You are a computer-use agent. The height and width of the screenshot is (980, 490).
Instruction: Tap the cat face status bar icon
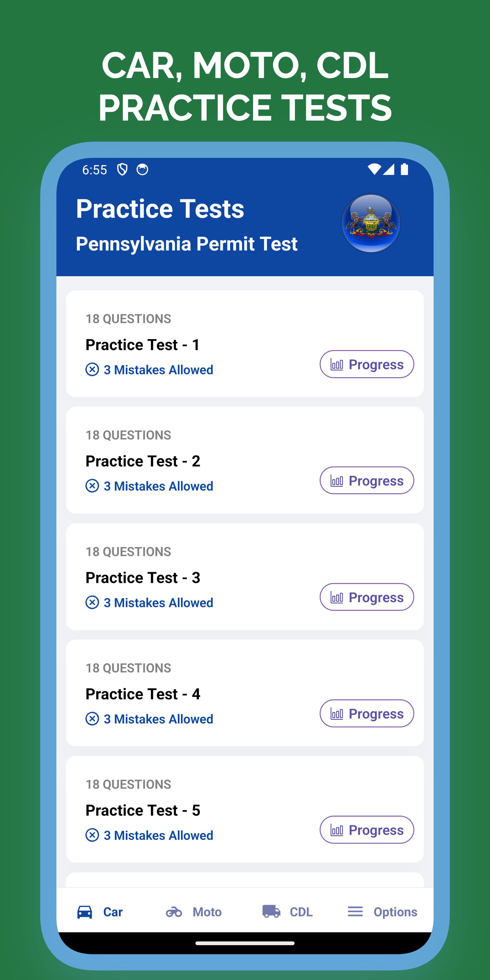pos(142,170)
